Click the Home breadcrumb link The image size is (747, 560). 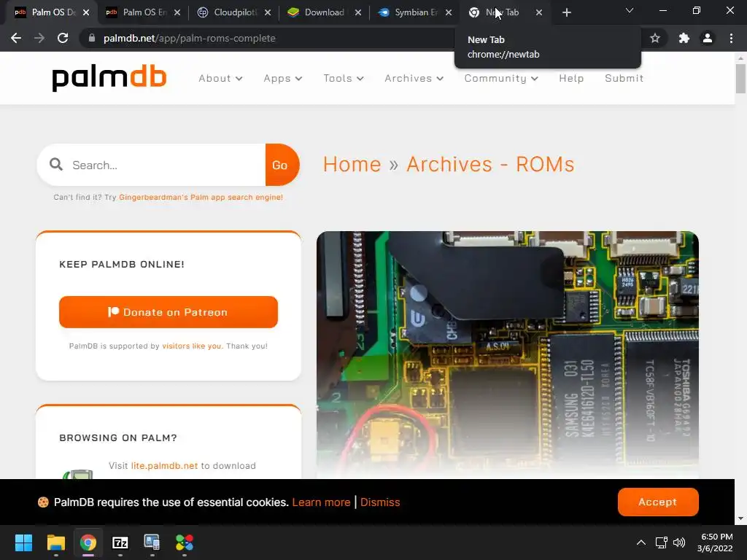352,164
